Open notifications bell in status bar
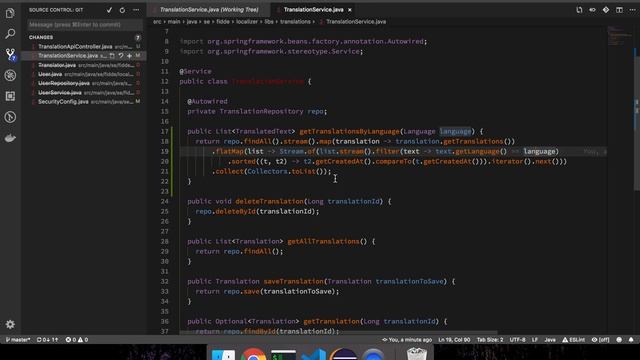640x360 pixels. point(631,340)
